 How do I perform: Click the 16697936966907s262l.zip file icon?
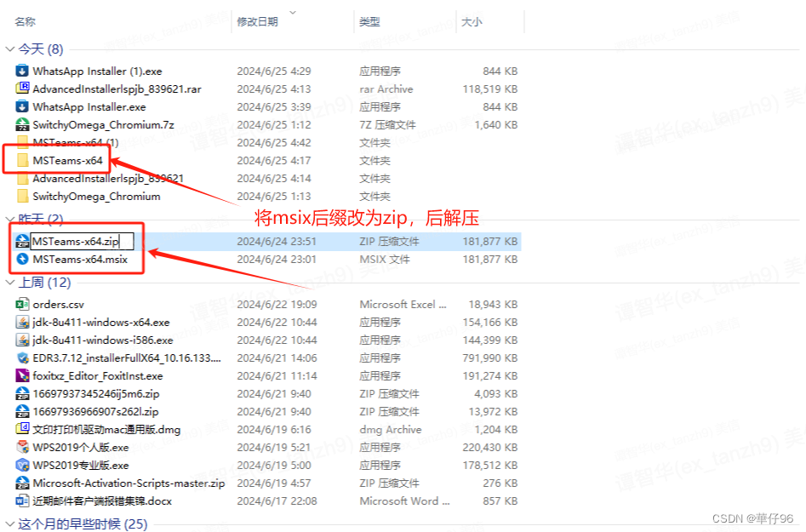[22, 412]
